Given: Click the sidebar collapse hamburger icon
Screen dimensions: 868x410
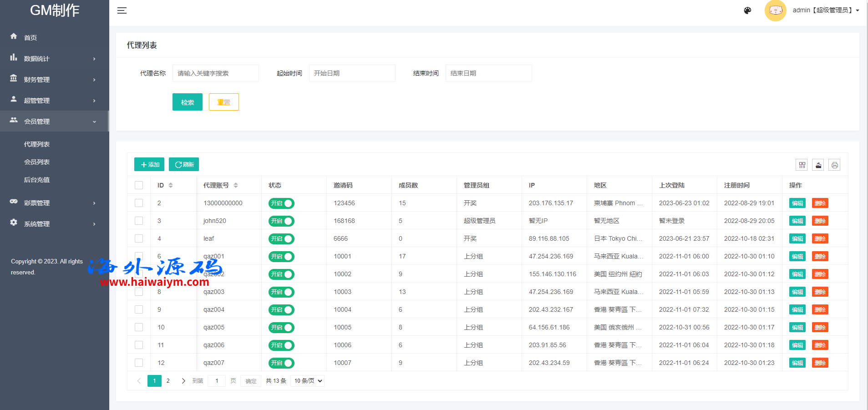Looking at the screenshot, I should coord(122,10).
